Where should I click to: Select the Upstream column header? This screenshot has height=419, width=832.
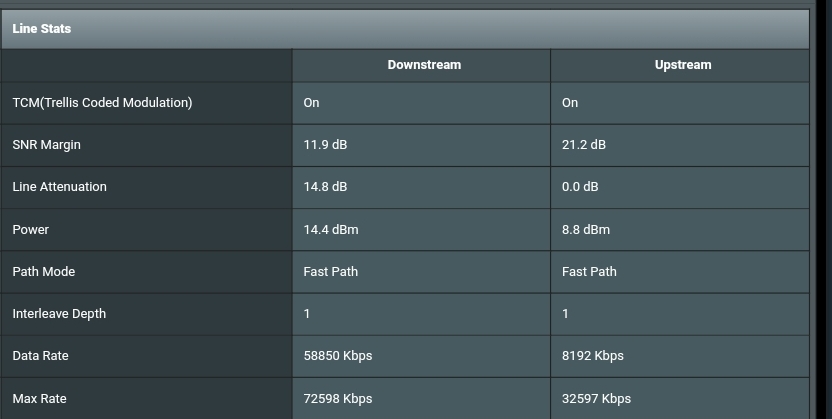[683, 65]
